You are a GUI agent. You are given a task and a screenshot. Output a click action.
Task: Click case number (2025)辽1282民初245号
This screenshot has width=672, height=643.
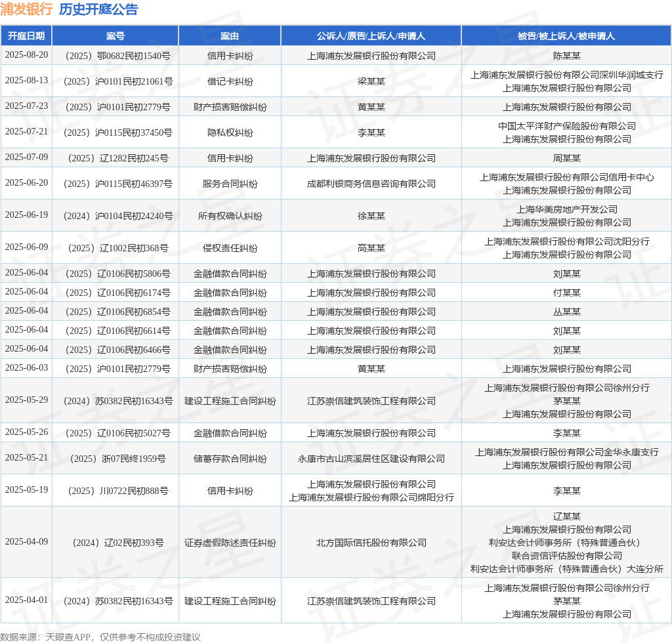tap(115, 158)
